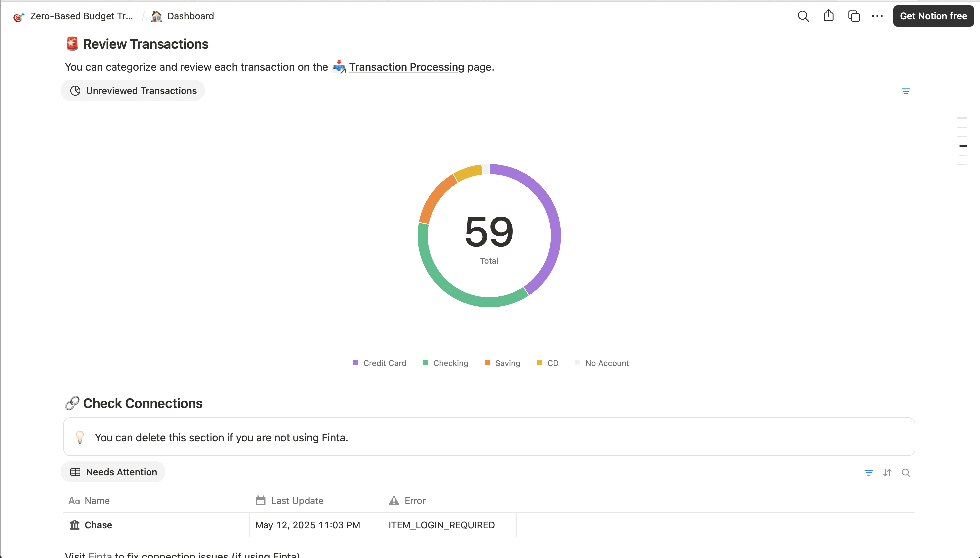Click the Review Transactions heading
This screenshot has height=558, width=980.
tap(146, 44)
